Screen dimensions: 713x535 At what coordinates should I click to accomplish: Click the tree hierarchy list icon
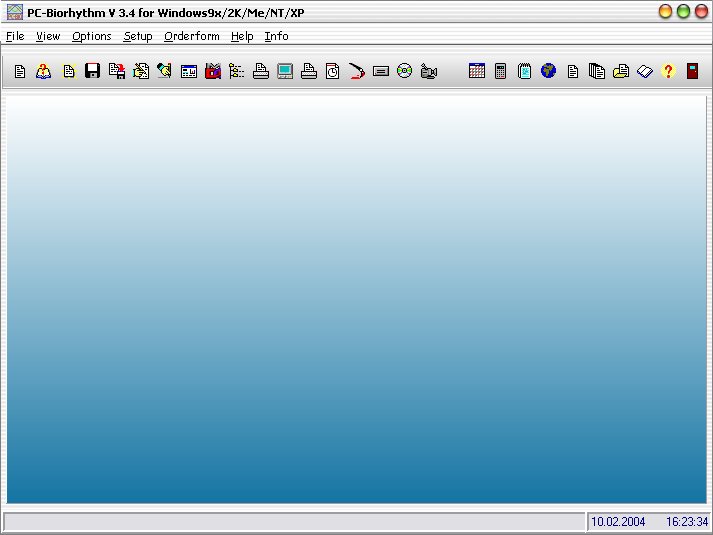coord(236,71)
